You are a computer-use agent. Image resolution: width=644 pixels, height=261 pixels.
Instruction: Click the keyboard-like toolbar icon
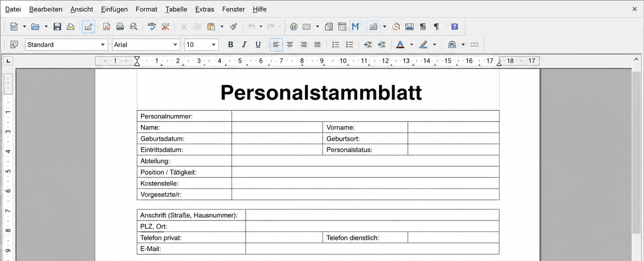click(373, 27)
